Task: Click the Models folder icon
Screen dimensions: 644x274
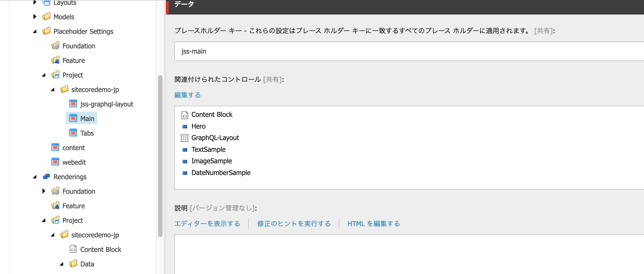Action: pyautogui.click(x=46, y=16)
